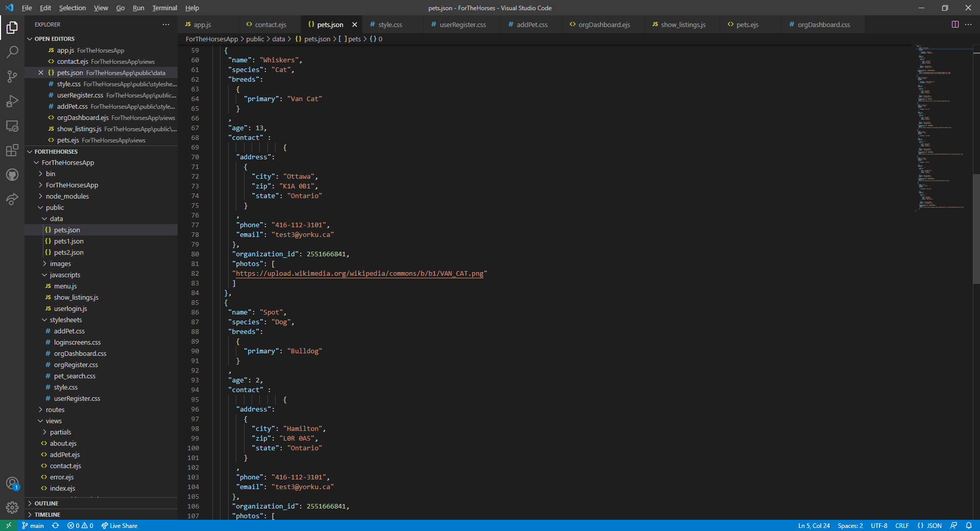Click the Synchronize Changes status icon
Screen dimensions: 980x531
56,525
